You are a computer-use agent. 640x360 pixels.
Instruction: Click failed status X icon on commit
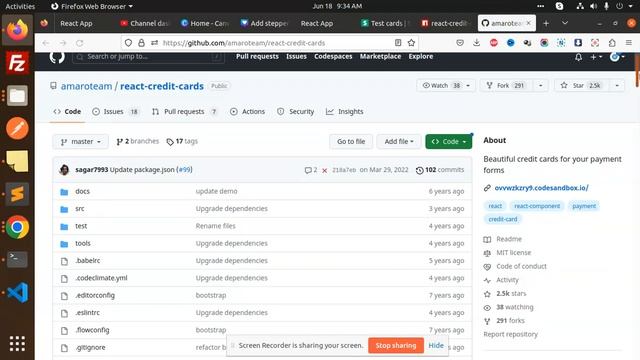324,171
